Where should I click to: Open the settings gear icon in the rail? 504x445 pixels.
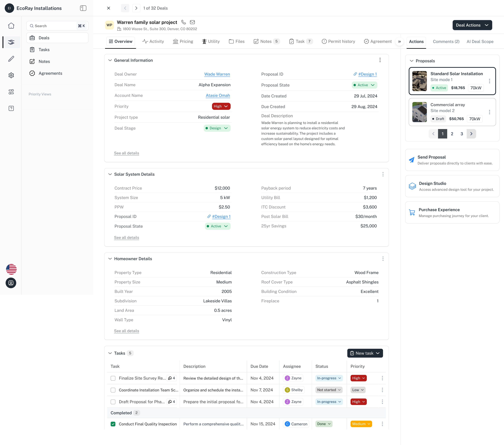coord(11,75)
